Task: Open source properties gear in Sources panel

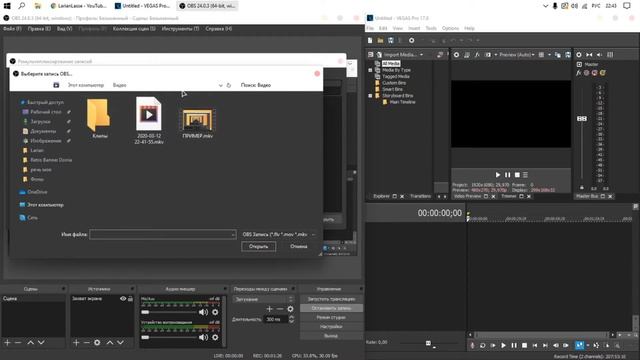Action: coord(97,342)
